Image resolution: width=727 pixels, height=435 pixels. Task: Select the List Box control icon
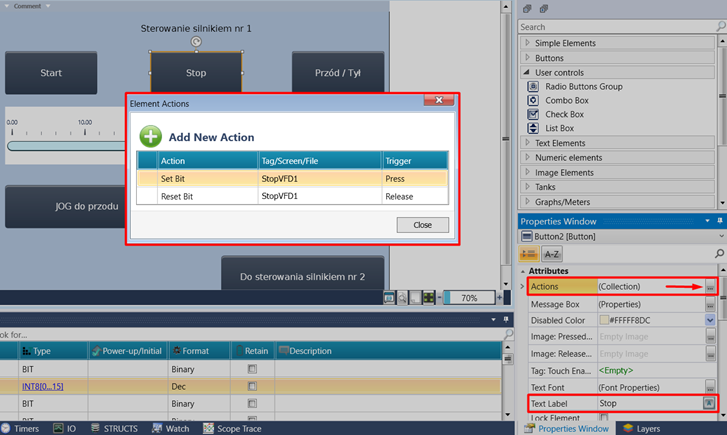click(534, 129)
